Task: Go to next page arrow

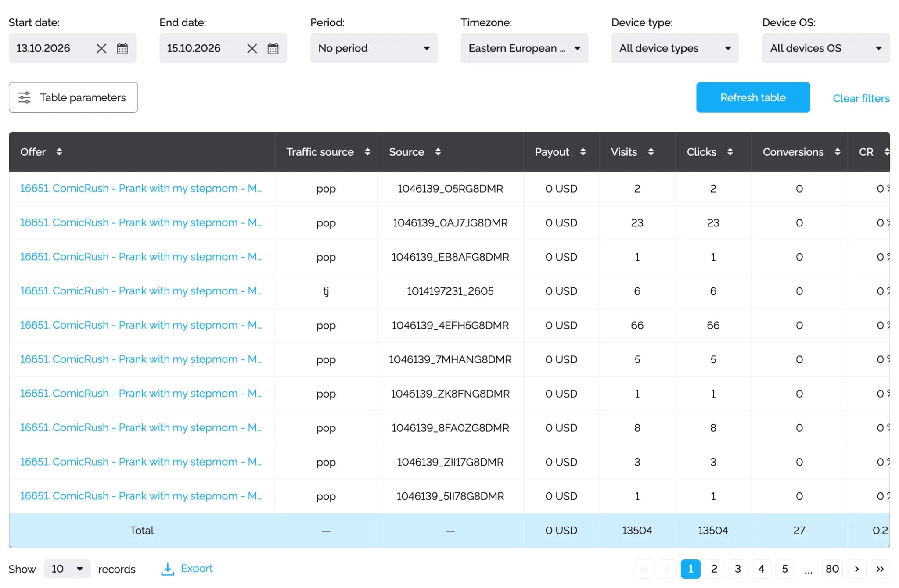Action: tap(857, 569)
